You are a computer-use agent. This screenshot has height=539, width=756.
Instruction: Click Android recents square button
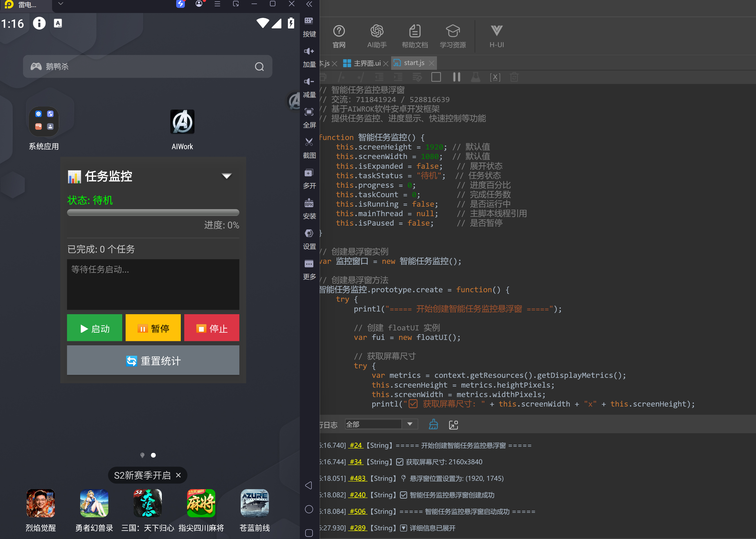coord(309,533)
